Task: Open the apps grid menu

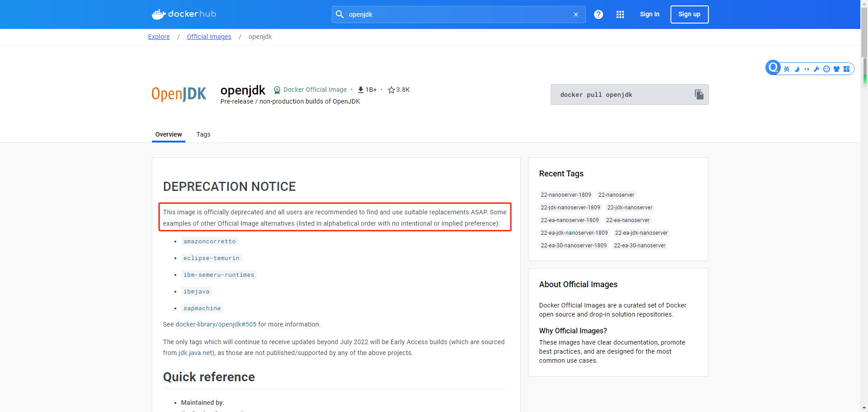Action: (620, 14)
